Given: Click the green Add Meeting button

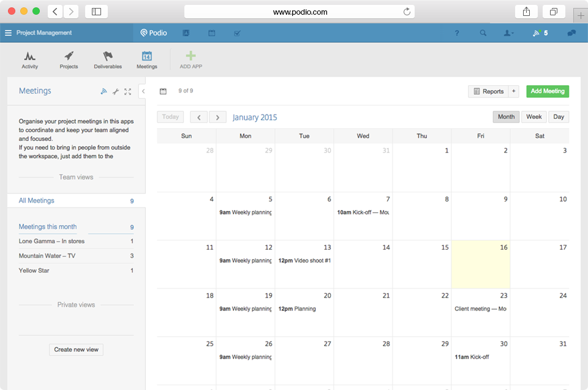Looking at the screenshot, I should 547,91.
